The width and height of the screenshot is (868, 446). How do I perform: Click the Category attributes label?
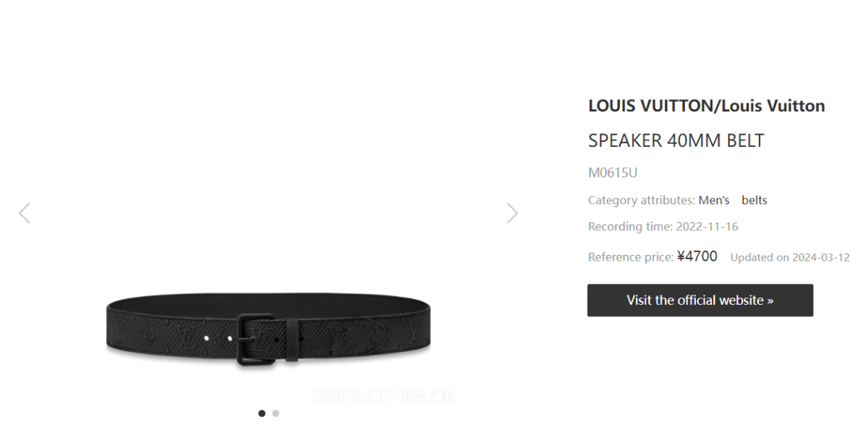(x=642, y=201)
